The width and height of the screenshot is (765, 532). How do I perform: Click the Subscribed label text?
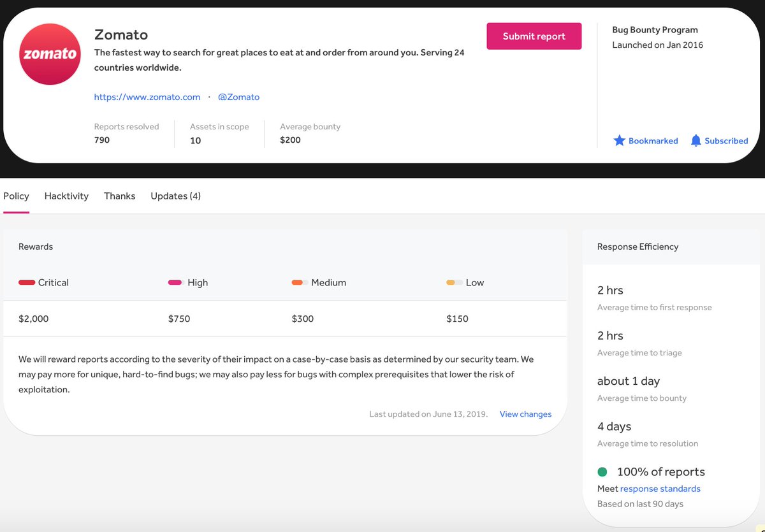pyautogui.click(x=726, y=141)
